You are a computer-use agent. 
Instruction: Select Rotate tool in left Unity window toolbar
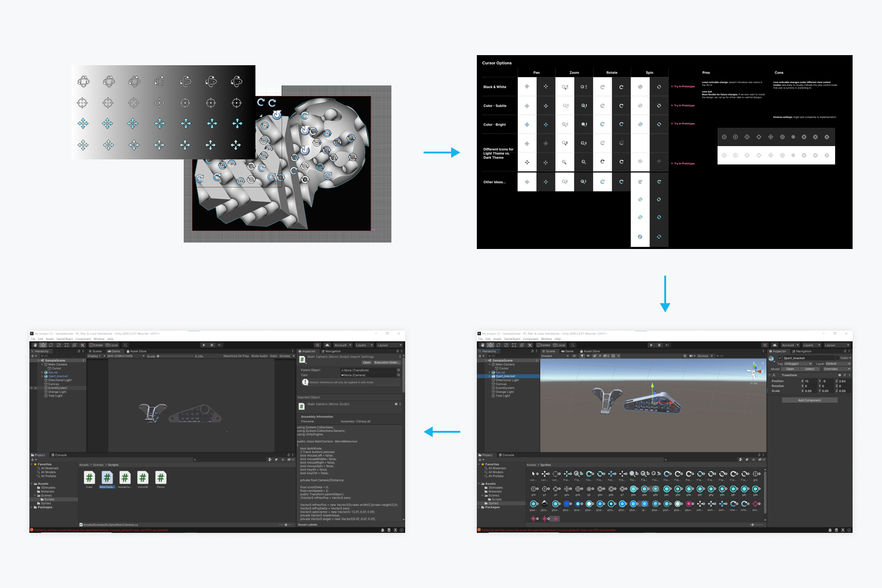pyautogui.click(x=51, y=345)
